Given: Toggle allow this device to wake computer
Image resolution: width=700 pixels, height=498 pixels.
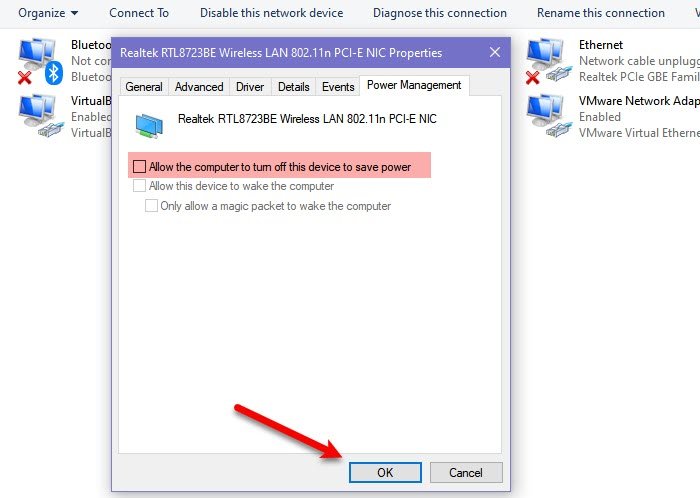Looking at the screenshot, I should coord(140,186).
